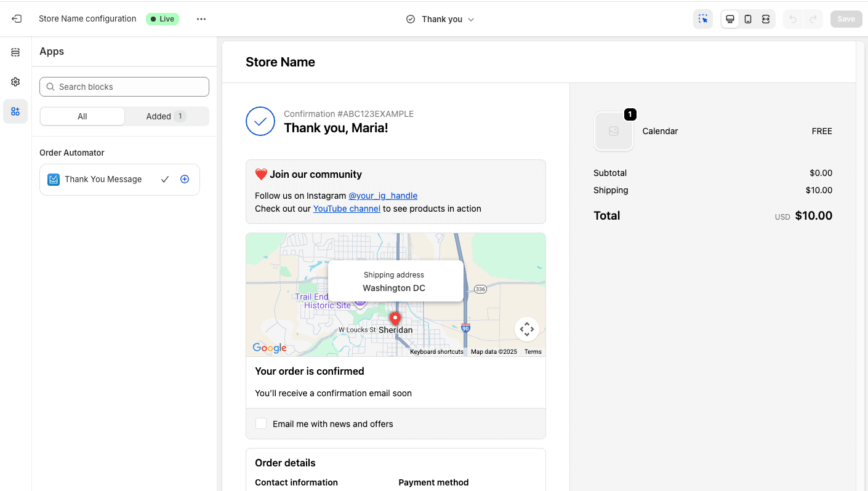Click the red map location pin
The image size is (868, 491).
point(395,318)
